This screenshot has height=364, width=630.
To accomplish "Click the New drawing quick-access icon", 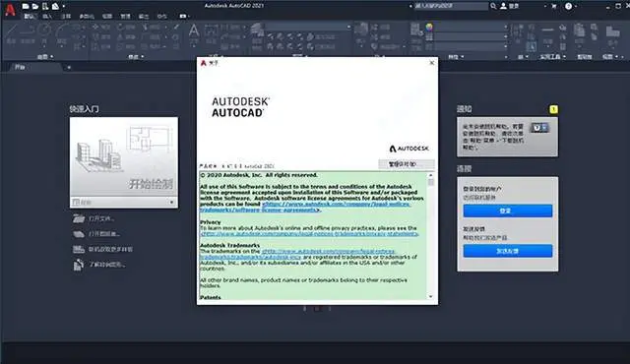I will (26, 6).
